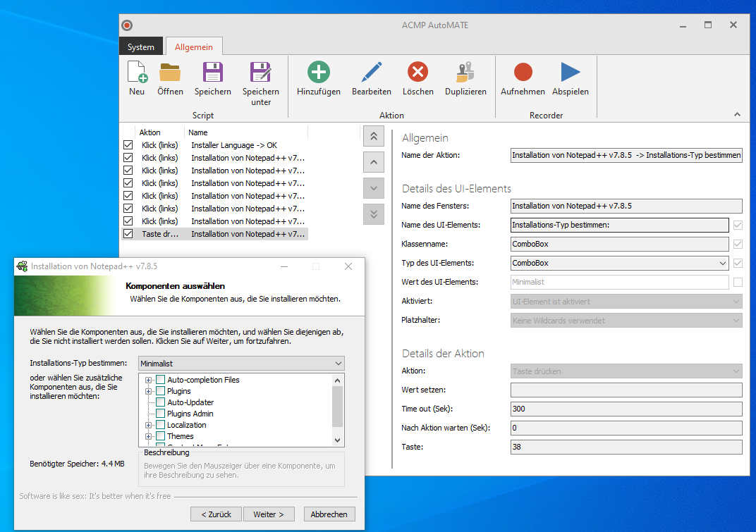Viewport: 756px width, 532px height.
Task: Continue with the Weiter button
Action: pos(269,514)
